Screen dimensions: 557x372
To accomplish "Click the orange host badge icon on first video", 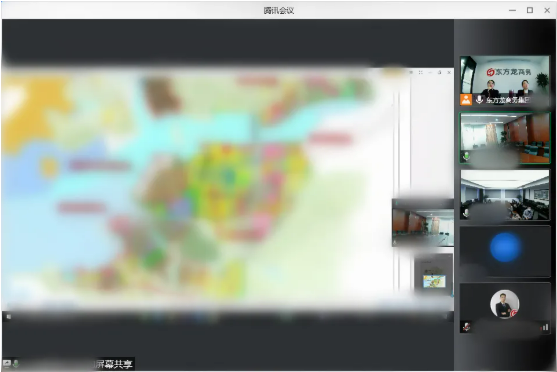I will (x=466, y=100).
